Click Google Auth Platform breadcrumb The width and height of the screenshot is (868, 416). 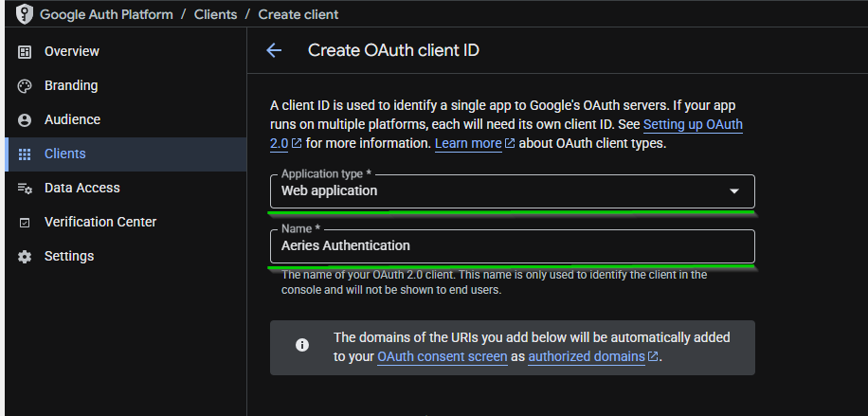click(106, 15)
